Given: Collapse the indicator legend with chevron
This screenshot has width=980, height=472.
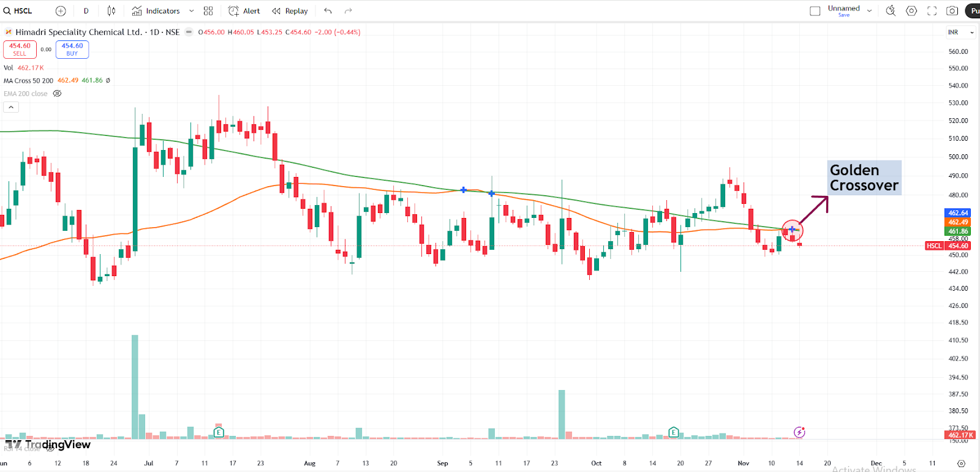Looking at the screenshot, I should coord(11,107).
